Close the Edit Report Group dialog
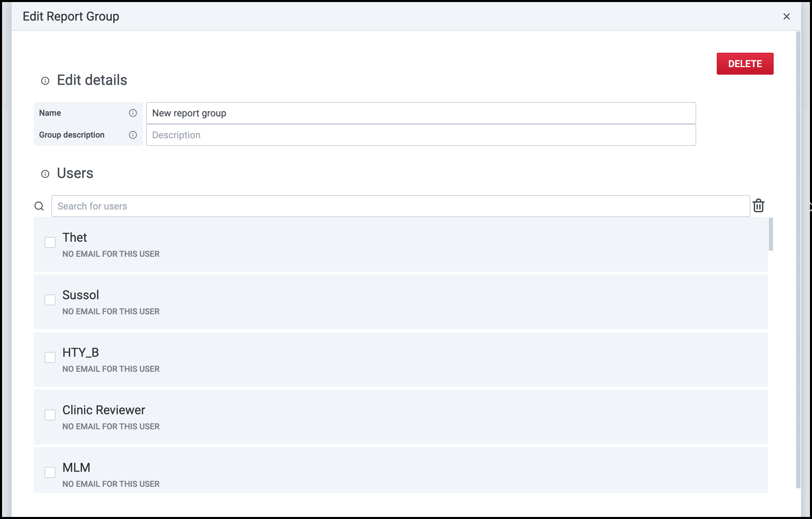The width and height of the screenshot is (812, 519). point(787,16)
